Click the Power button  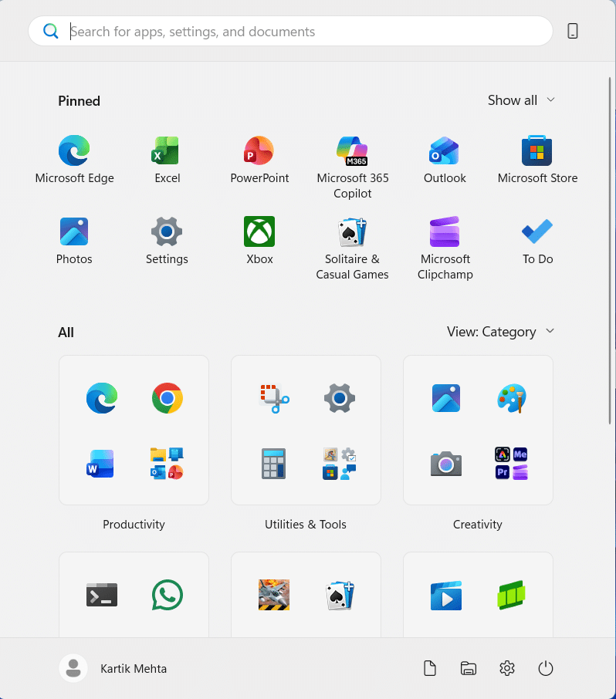546,668
